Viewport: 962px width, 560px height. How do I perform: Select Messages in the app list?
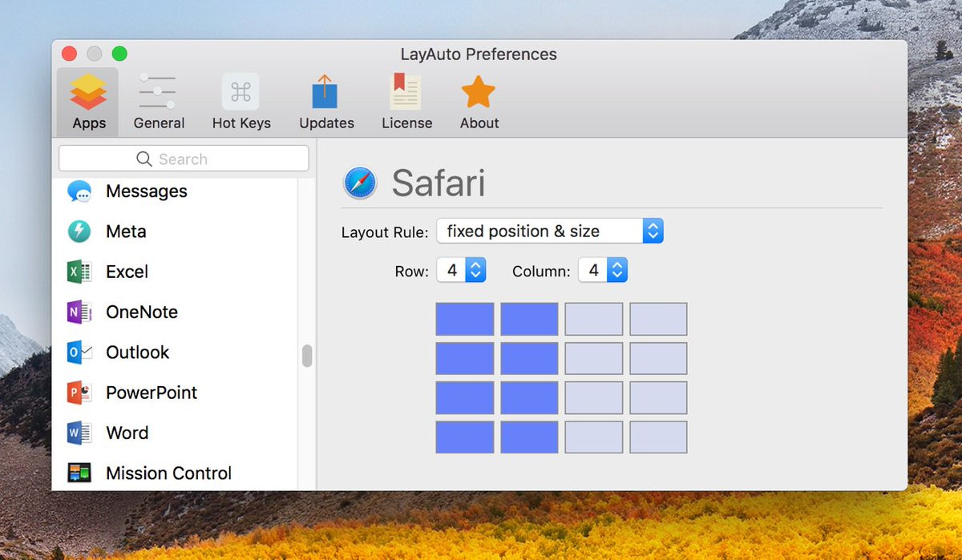175,191
